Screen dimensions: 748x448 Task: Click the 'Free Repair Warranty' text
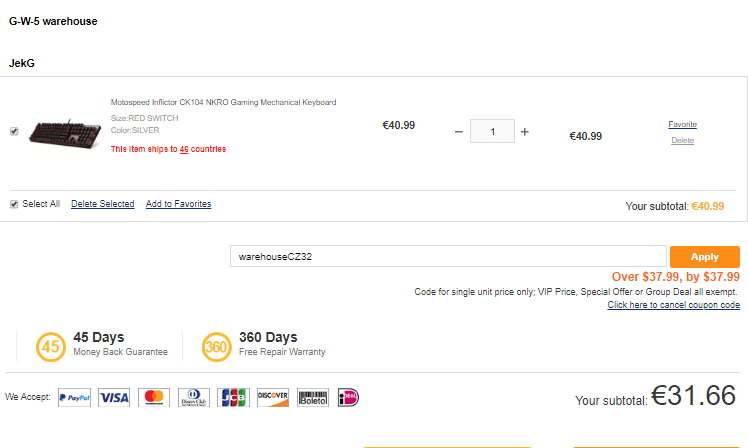tap(282, 352)
